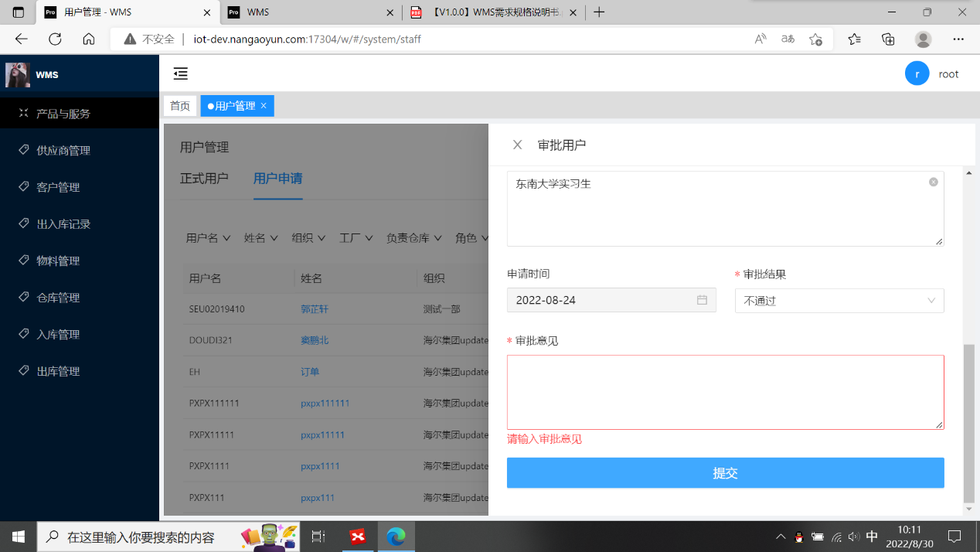Open 供应商管理 in sidebar
The height and width of the screenshot is (552, 980).
pos(63,150)
